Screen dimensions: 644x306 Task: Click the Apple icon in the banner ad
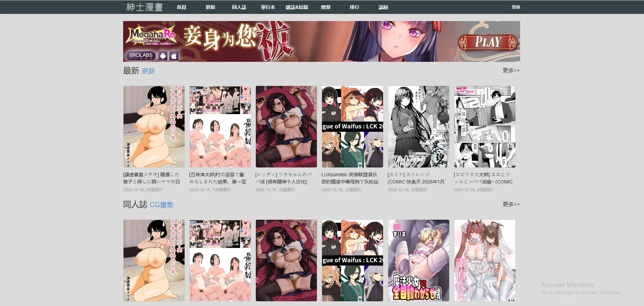click(x=174, y=56)
